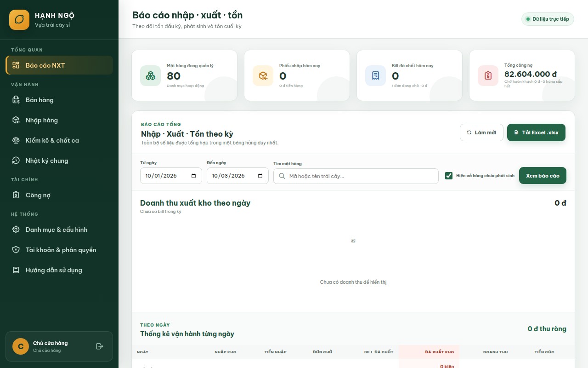Image resolution: width=588 pixels, height=368 pixels.
Task: Click the Chưa có doanh thu để hiển thị message
Action: click(353, 282)
